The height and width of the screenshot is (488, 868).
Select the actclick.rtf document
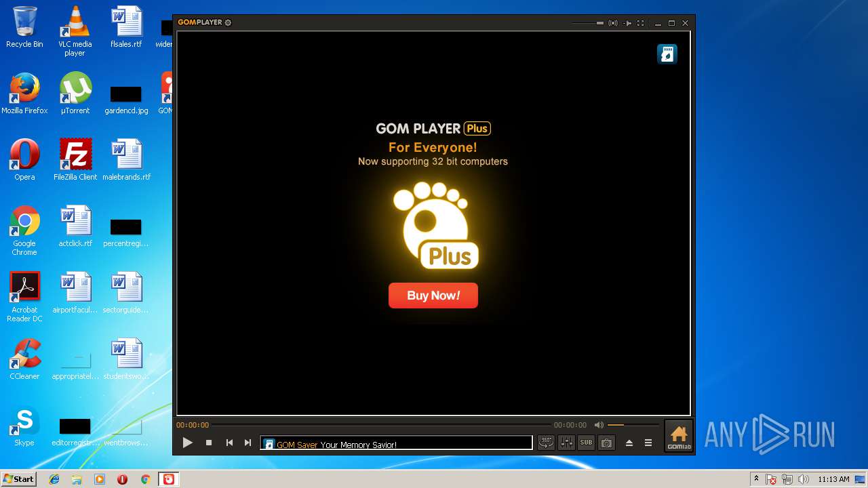[x=75, y=226]
